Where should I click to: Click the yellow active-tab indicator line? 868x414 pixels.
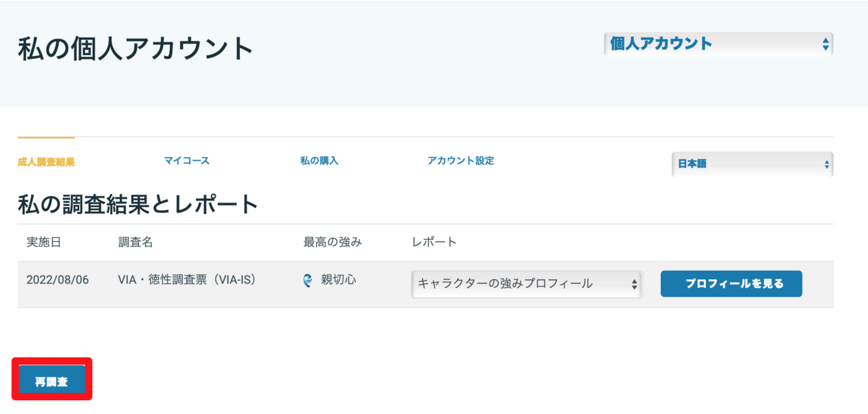(x=46, y=138)
